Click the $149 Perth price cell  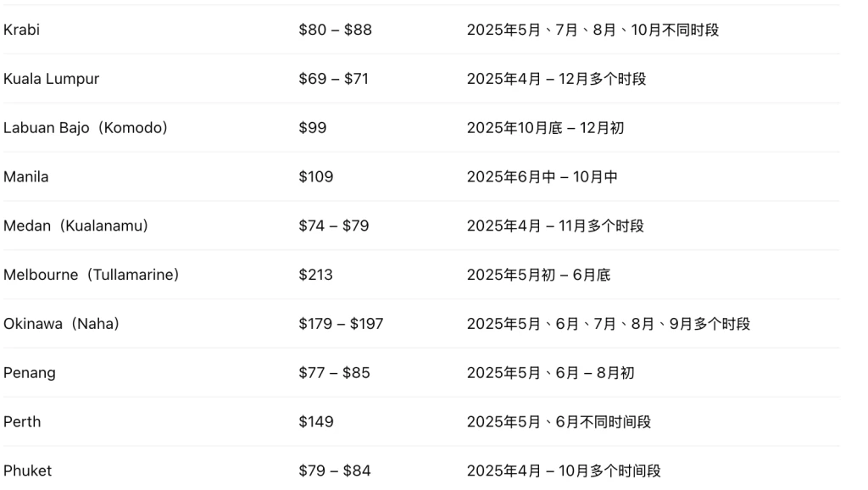coord(315,422)
